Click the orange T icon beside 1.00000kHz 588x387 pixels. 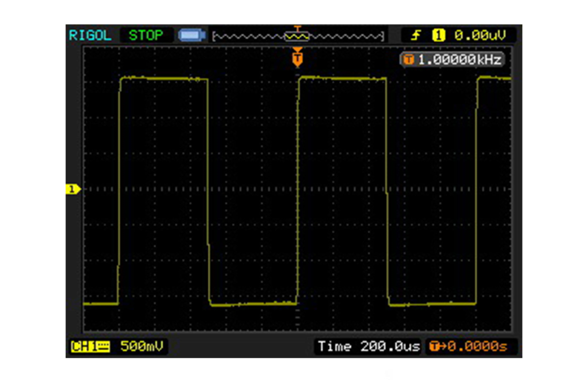point(409,59)
